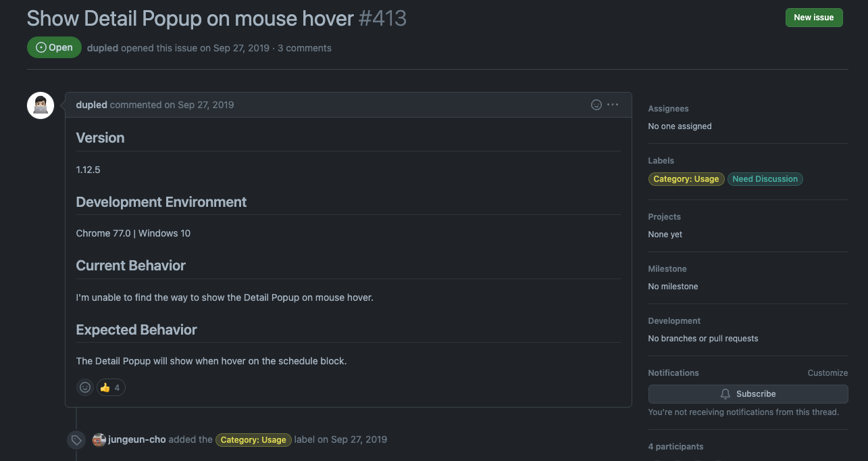Screen dimensions: 868x461
Task: Click the Open issue status badge
Action: click(54, 48)
